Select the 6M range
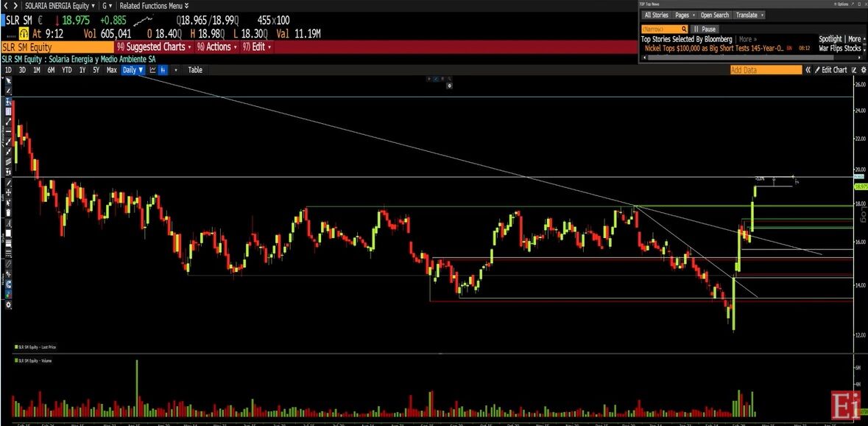Viewport: 868px width, 426px height. (x=51, y=70)
